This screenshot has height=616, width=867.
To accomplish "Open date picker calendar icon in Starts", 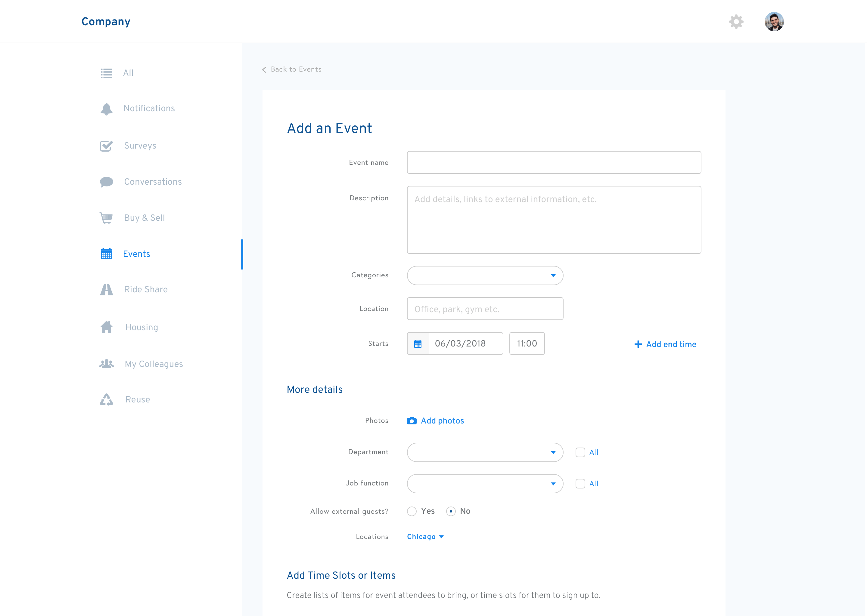I will tap(418, 344).
